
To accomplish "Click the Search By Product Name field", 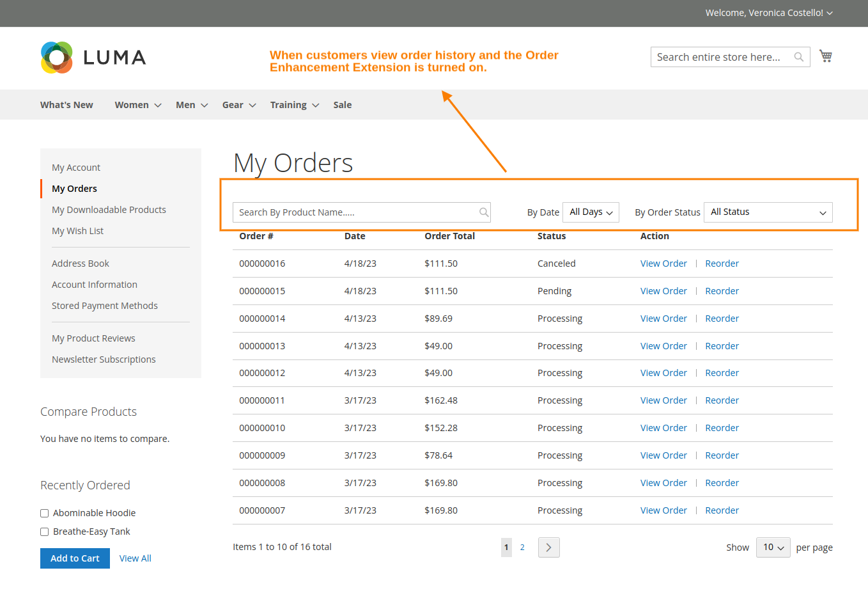I will [352, 212].
